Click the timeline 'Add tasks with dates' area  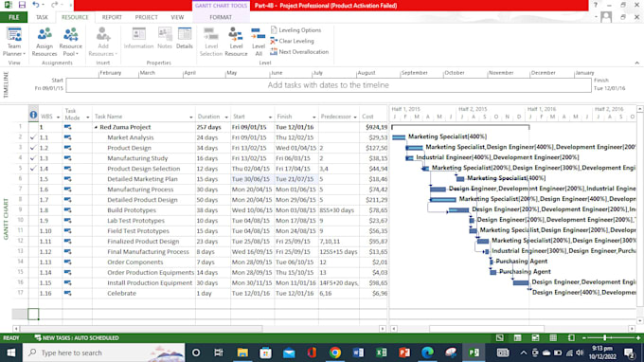click(x=329, y=85)
